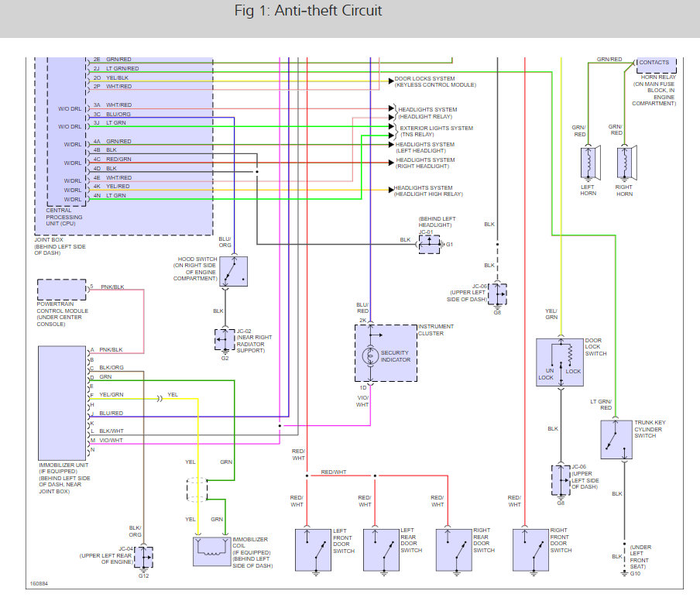Click the G10 ground symbol
This screenshot has width=700, height=601.
(x=625, y=573)
